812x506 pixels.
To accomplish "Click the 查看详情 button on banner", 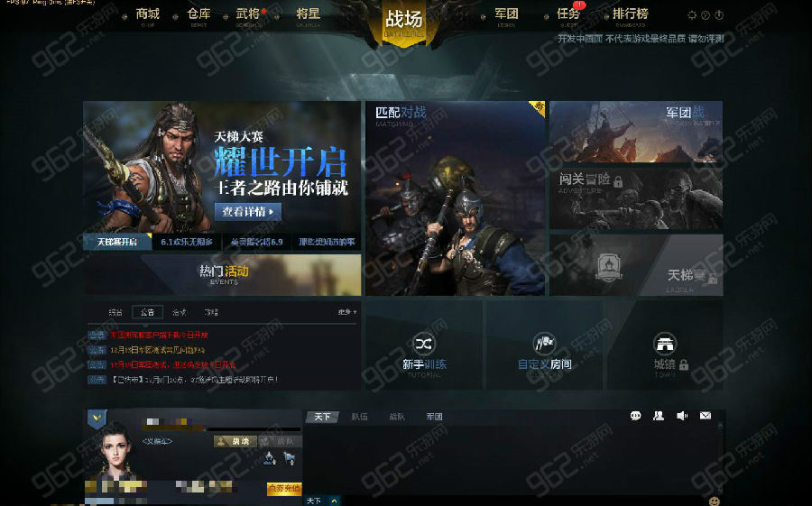I will point(248,211).
